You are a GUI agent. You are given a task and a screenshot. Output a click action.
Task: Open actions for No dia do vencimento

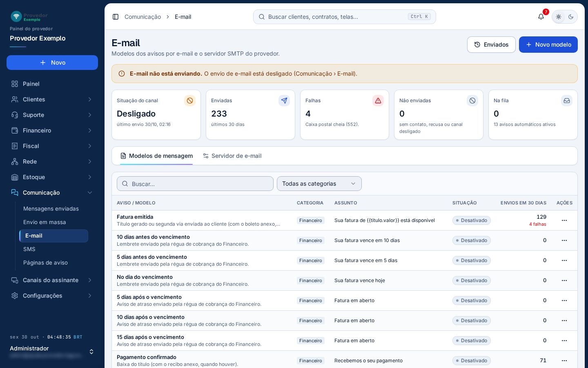tap(564, 280)
